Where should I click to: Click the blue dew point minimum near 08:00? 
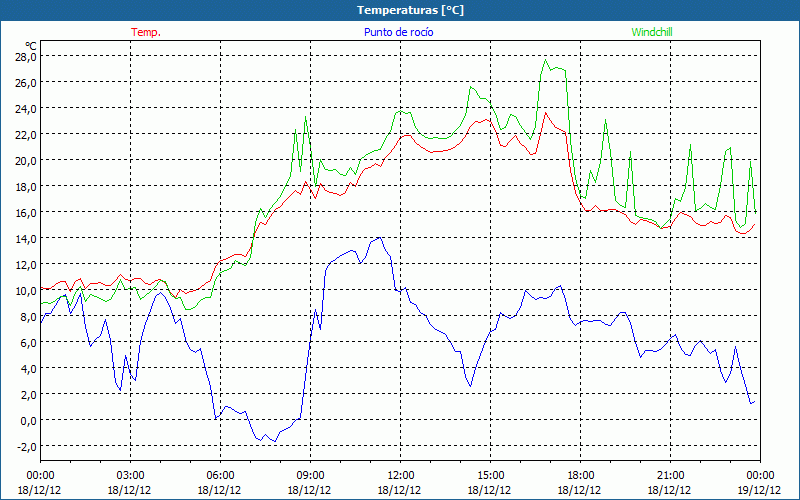(x=275, y=441)
